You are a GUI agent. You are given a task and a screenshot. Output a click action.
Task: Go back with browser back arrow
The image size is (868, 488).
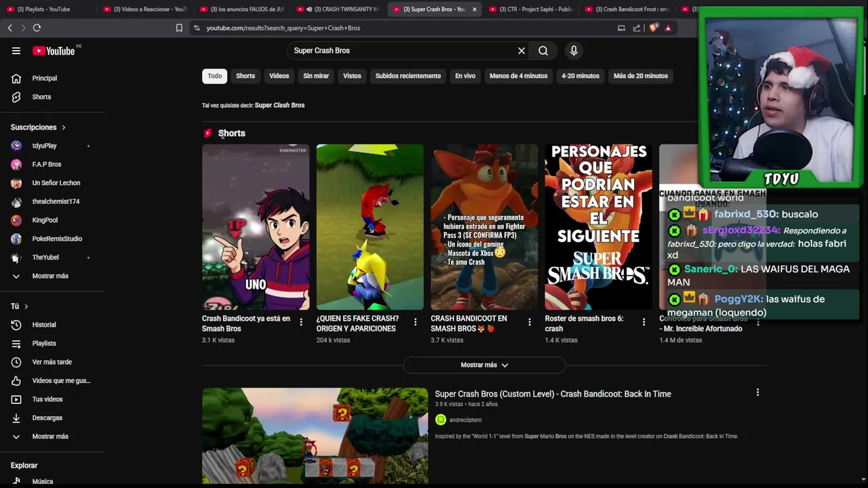click(9, 28)
